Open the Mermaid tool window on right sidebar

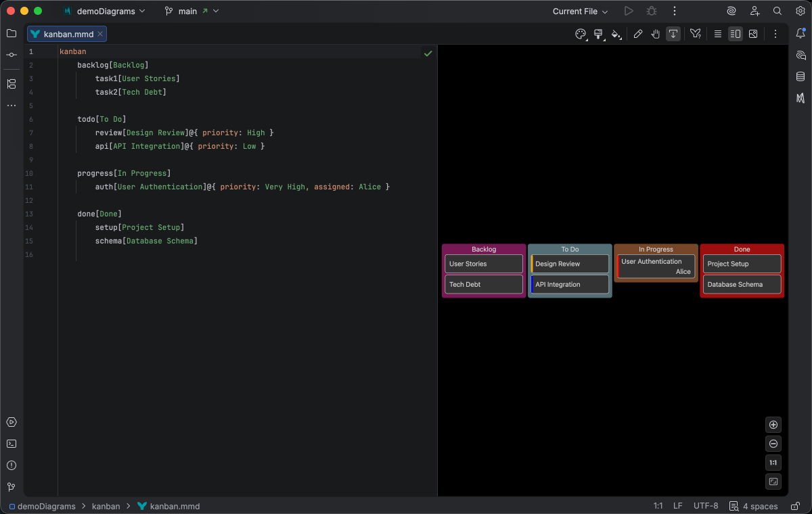800,98
